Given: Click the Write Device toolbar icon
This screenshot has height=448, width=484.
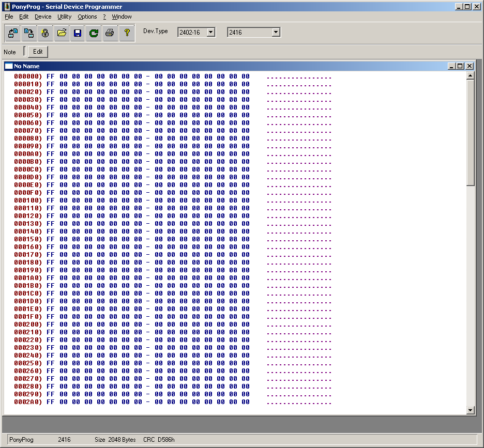Looking at the screenshot, I should [29, 33].
